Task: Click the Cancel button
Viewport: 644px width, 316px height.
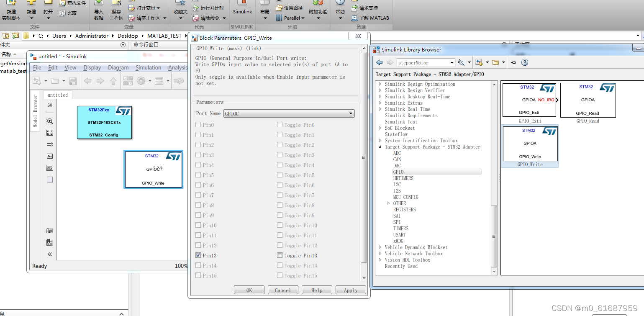Action: point(283,290)
